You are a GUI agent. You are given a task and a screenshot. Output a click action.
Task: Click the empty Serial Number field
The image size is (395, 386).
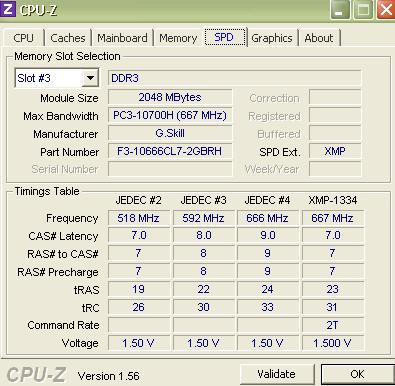pyautogui.click(x=170, y=169)
